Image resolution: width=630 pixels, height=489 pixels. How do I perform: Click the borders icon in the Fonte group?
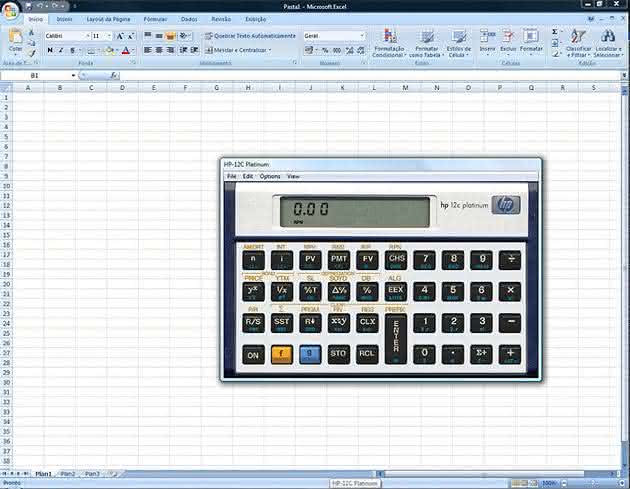[92, 51]
